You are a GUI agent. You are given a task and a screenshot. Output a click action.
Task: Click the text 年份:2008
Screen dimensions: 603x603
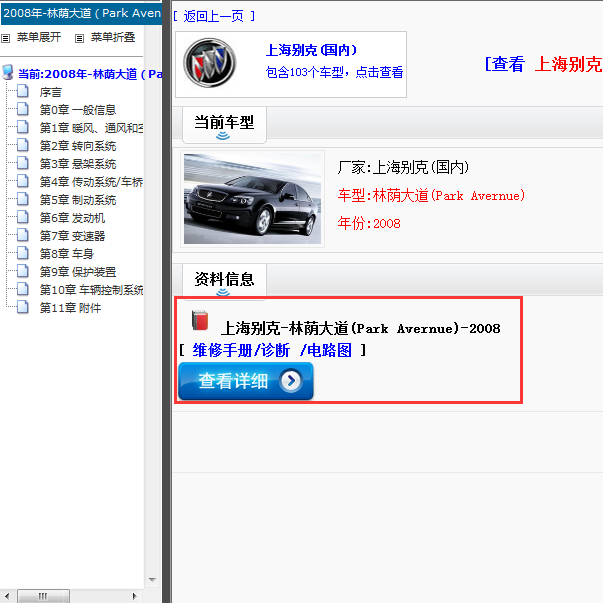point(369,223)
